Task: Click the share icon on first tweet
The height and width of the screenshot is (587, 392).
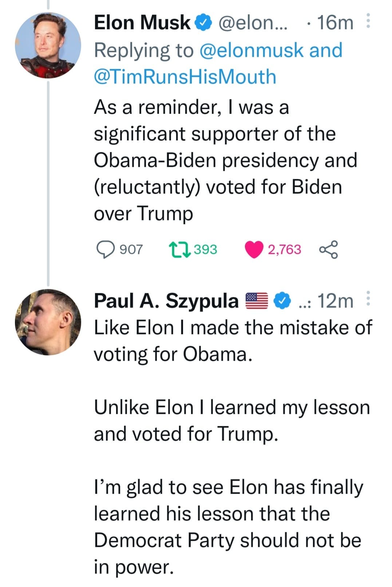Action: click(328, 250)
